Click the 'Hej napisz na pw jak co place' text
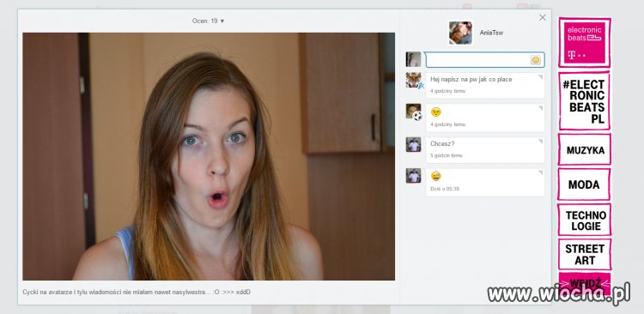Screen dimensions: 644x314 471,79
